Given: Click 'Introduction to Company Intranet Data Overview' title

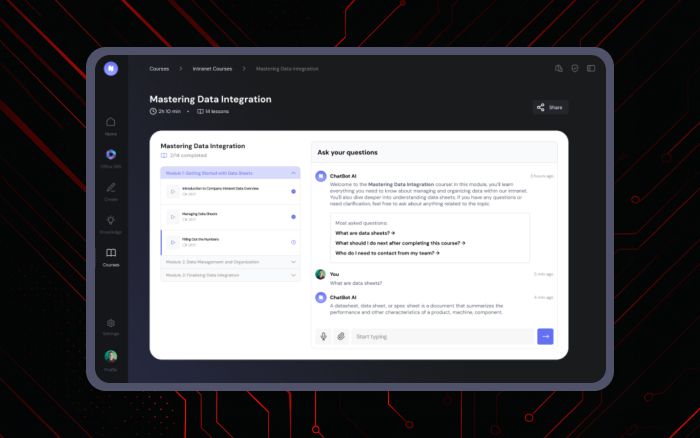Looking at the screenshot, I should 220,188.
